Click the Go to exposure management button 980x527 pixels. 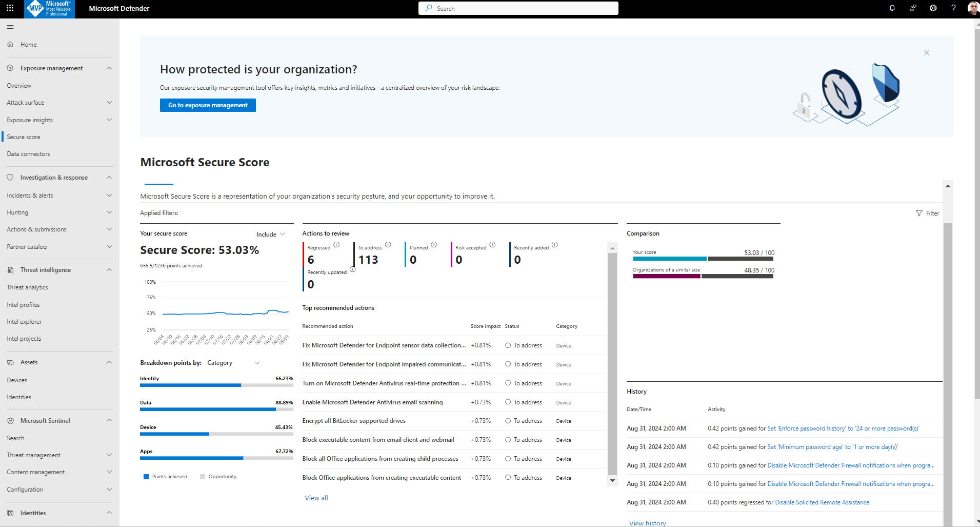(x=207, y=105)
